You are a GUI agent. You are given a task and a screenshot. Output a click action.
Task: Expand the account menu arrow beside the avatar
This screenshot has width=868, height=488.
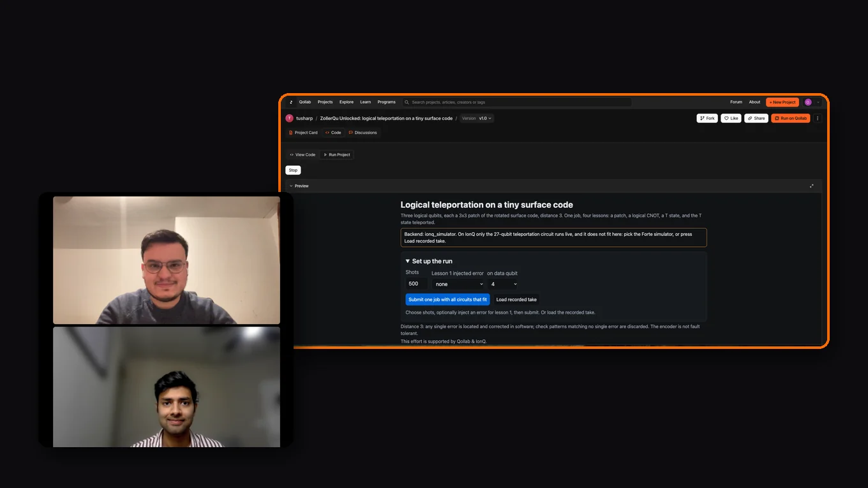[x=818, y=102]
